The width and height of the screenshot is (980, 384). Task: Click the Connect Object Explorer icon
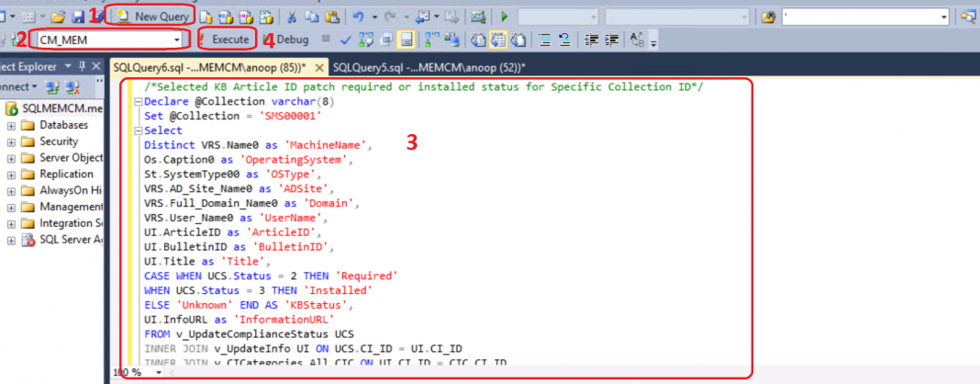52,87
